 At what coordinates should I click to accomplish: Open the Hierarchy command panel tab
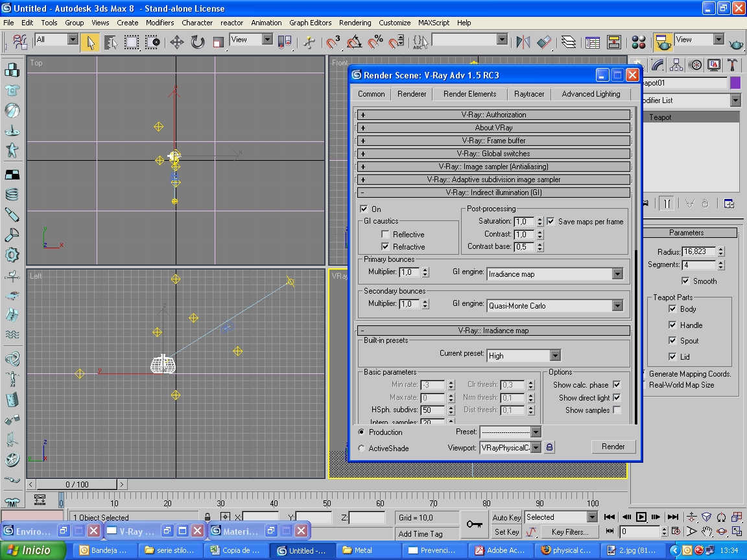[676, 65]
